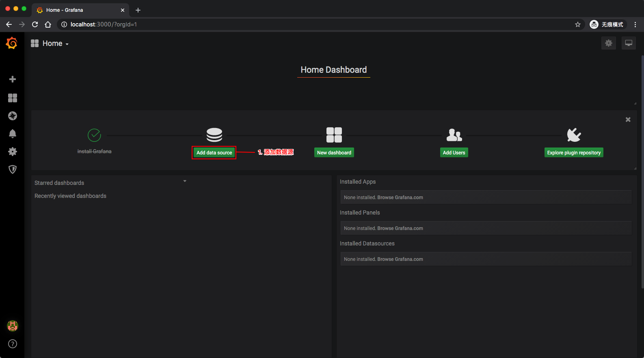Click the New dashboard button
644x358 pixels.
tap(334, 153)
